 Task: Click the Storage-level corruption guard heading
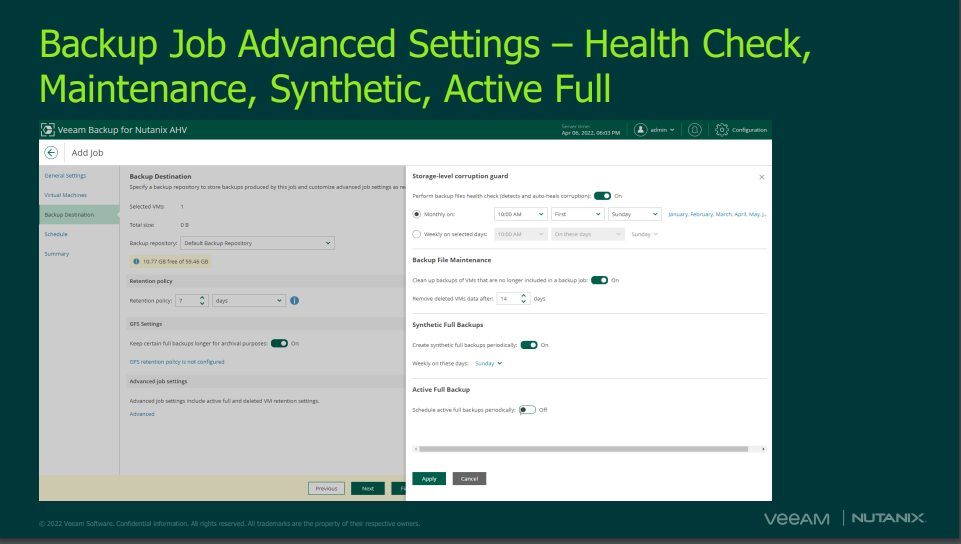460,176
